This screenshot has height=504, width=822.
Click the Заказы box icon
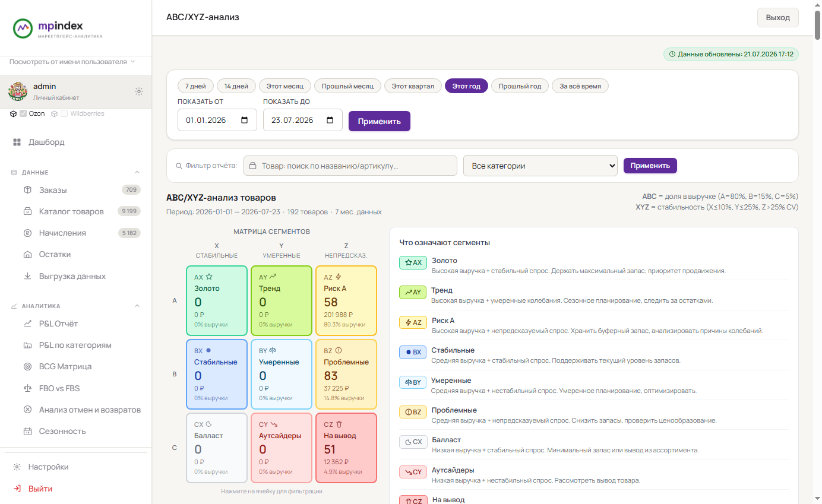click(x=27, y=190)
